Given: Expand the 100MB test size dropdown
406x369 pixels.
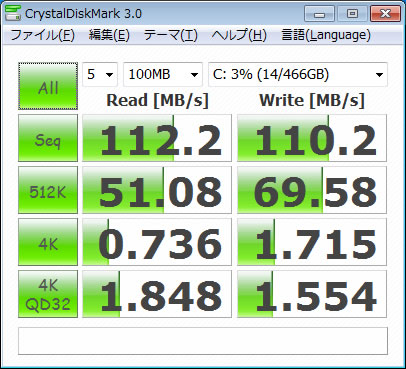Looking at the screenshot, I should [163, 74].
